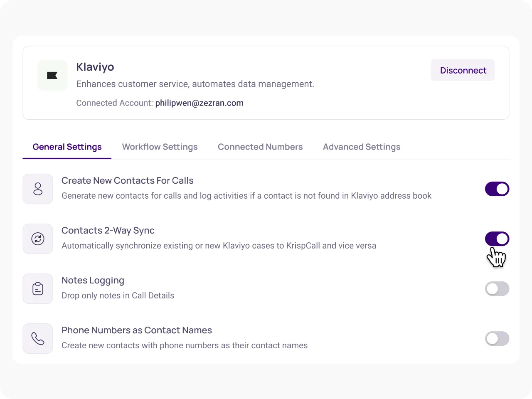The width and height of the screenshot is (532, 399).
Task: Click 'Create new contacts with phone numbers' description
Action: pyautogui.click(x=185, y=345)
